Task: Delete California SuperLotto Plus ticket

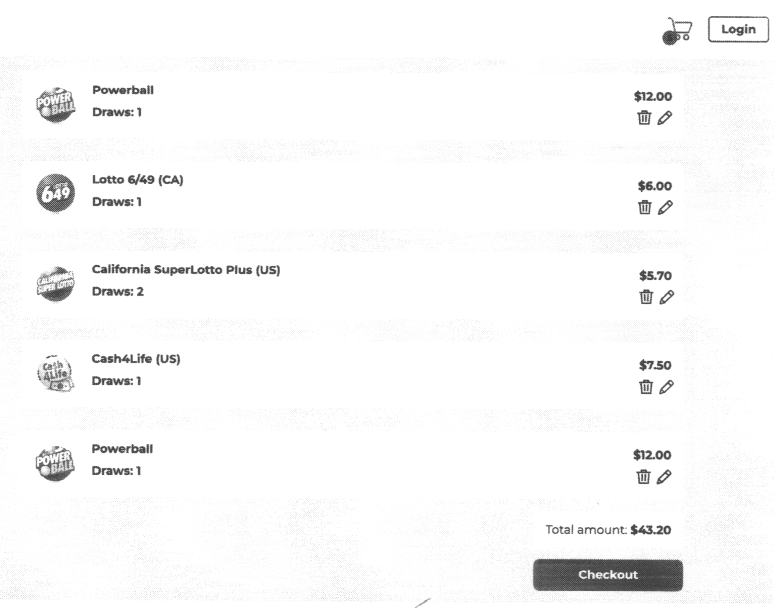Action: coord(644,296)
